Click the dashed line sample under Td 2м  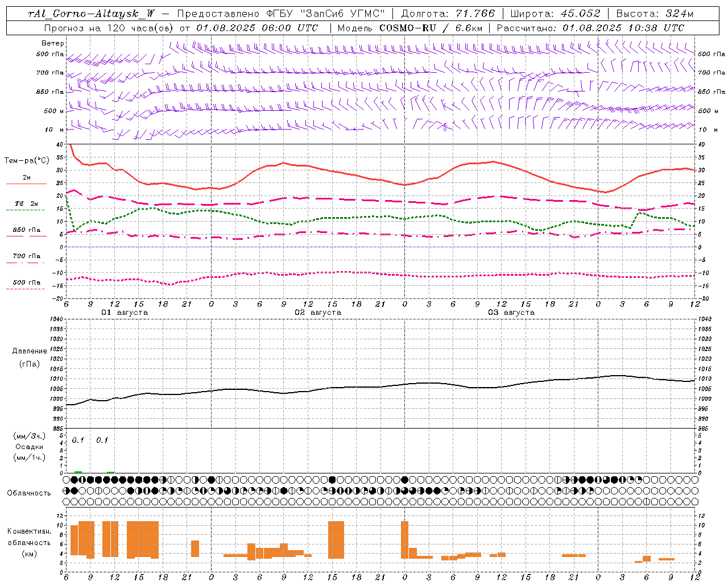pos(25,210)
